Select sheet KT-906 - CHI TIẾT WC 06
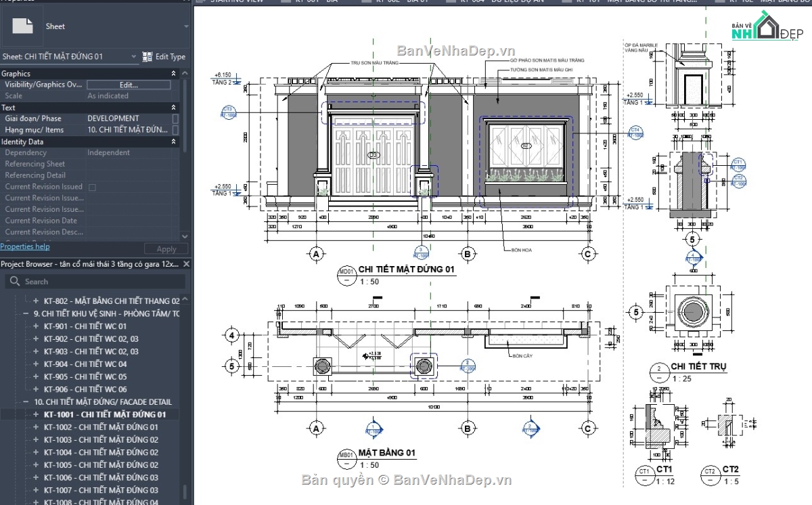The height and width of the screenshot is (505, 812). (x=85, y=389)
